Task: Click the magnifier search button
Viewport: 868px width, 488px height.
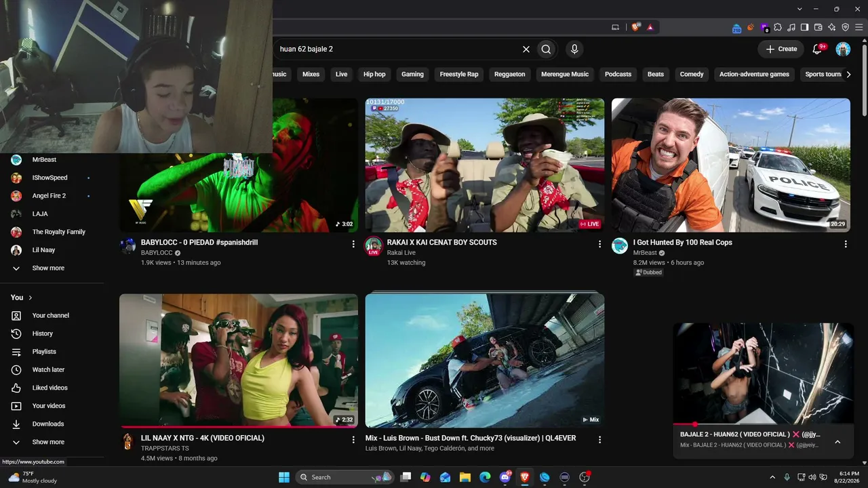Action: (x=546, y=49)
